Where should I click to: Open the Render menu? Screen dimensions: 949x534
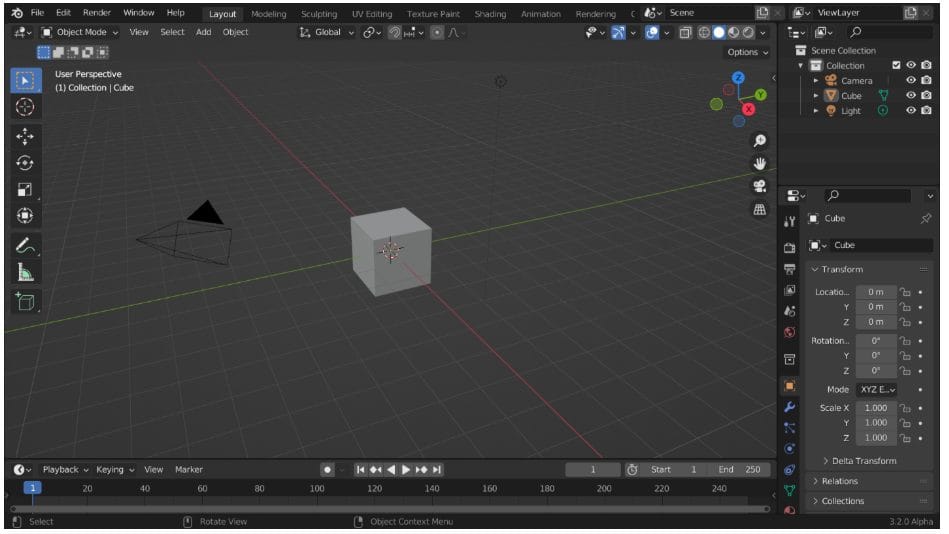(97, 13)
